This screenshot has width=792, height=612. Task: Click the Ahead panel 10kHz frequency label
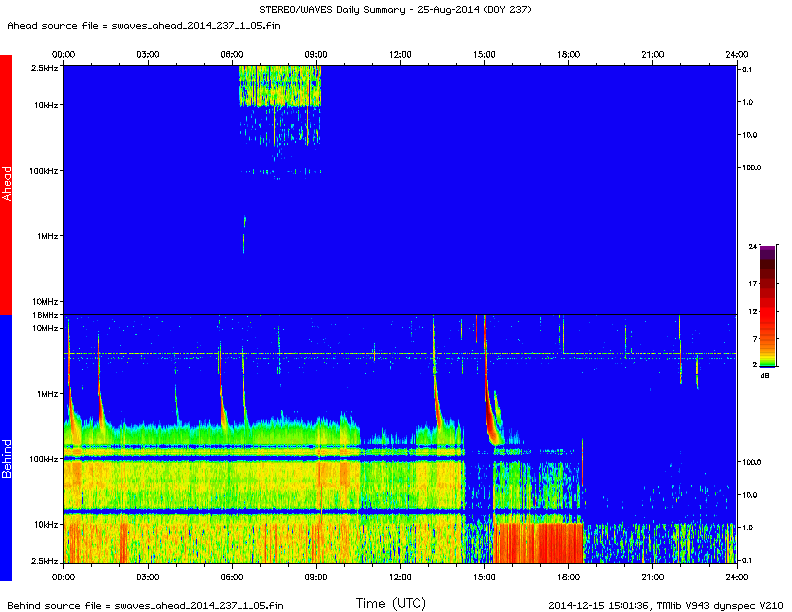pos(46,105)
